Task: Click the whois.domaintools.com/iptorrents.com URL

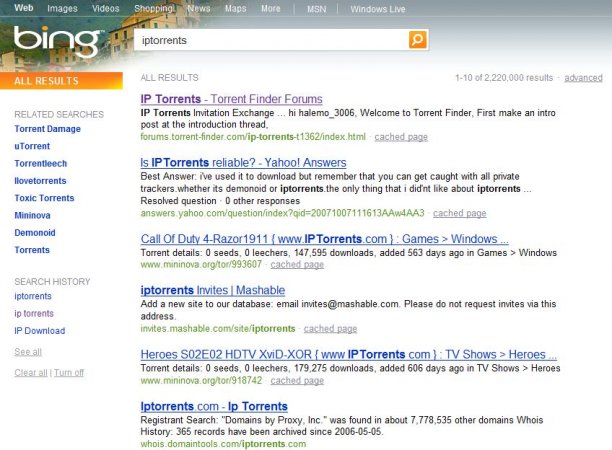Action: [223, 444]
